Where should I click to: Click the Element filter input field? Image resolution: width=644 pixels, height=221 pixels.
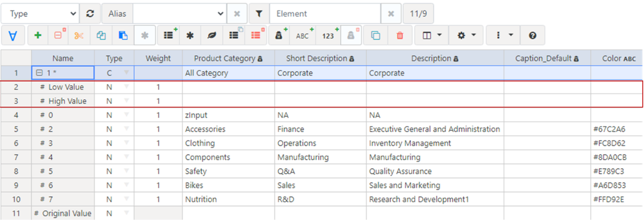pos(325,14)
